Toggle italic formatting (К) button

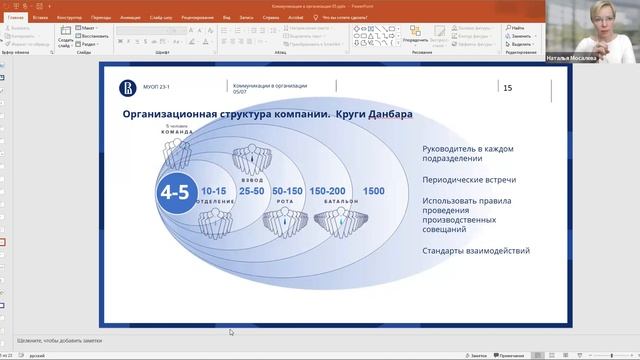coord(129,42)
